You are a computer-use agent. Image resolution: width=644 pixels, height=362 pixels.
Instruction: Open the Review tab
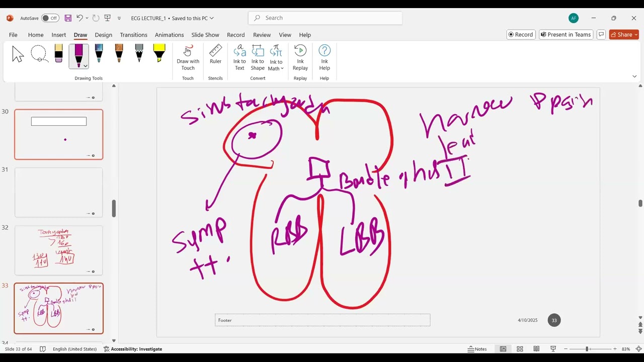coord(262,35)
